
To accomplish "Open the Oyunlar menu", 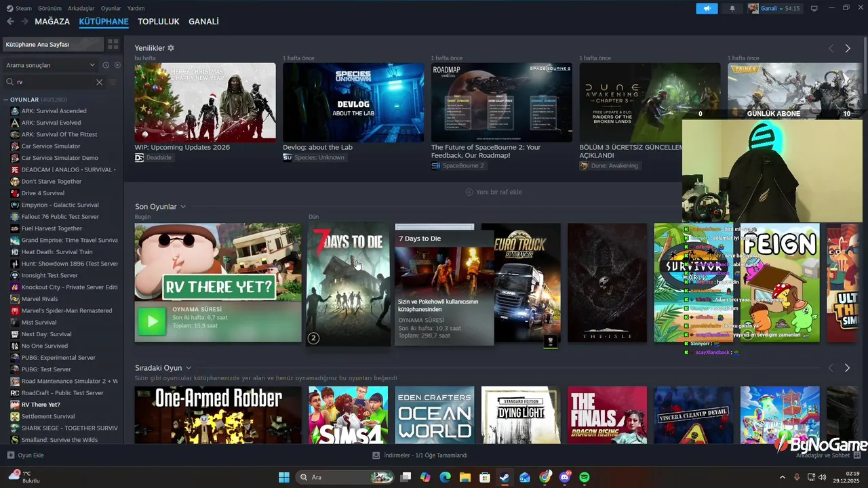I will (x=111, y=8).
